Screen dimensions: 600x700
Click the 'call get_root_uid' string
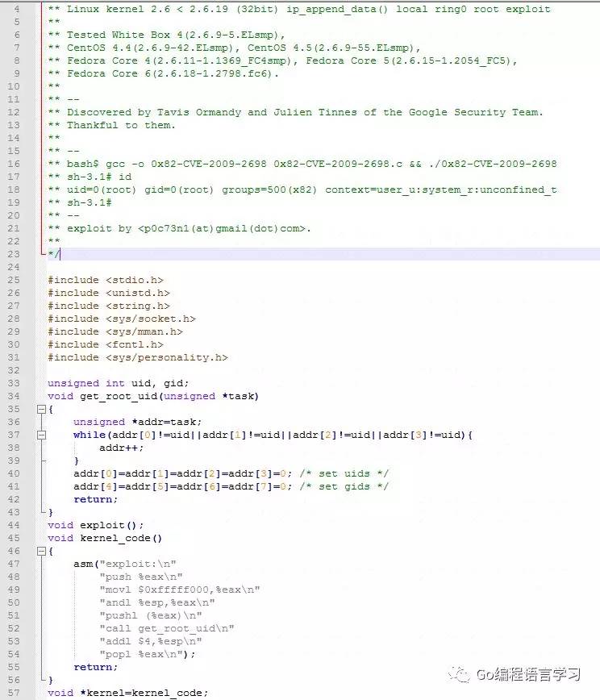point(166,628)
